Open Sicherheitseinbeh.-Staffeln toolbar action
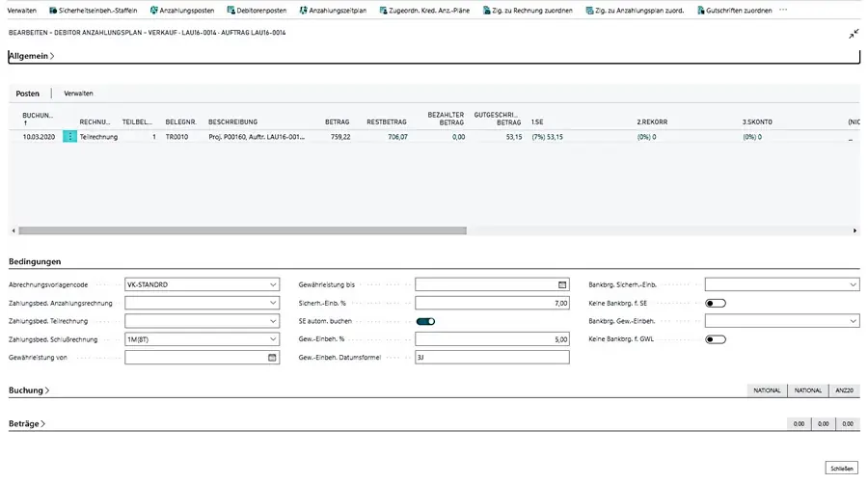Viewport: 868px width, 484px height. (x=93, y=11)
